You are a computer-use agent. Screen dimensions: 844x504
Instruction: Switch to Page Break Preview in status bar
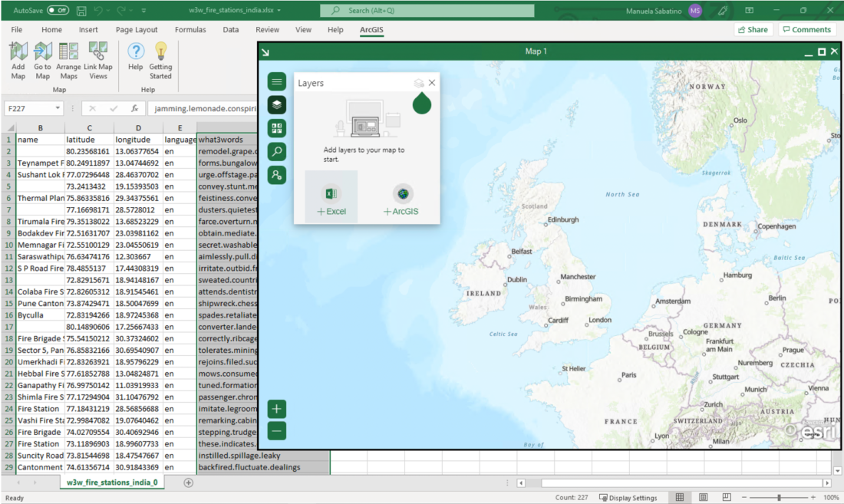[x=726, y=498]
